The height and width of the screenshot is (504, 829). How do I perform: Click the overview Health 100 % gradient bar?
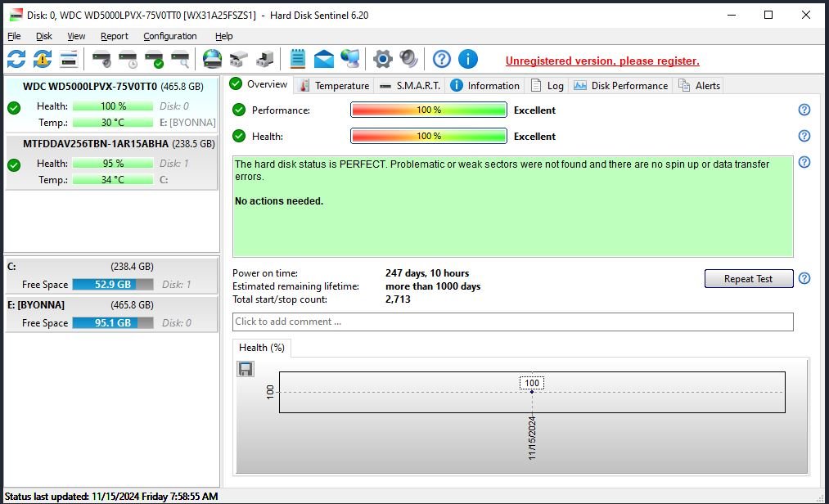(x=428, y=136)
